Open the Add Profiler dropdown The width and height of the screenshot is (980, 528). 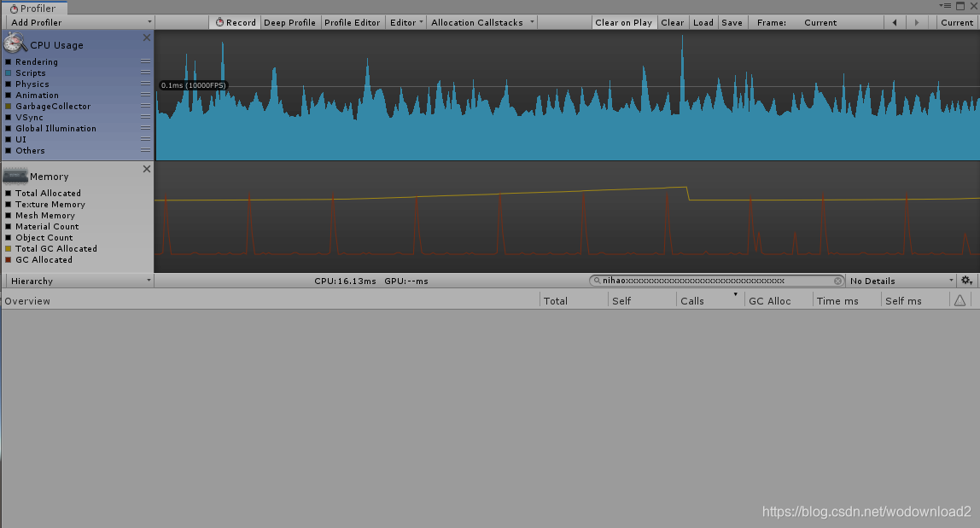pyautogui.click(x=79, y=22)
